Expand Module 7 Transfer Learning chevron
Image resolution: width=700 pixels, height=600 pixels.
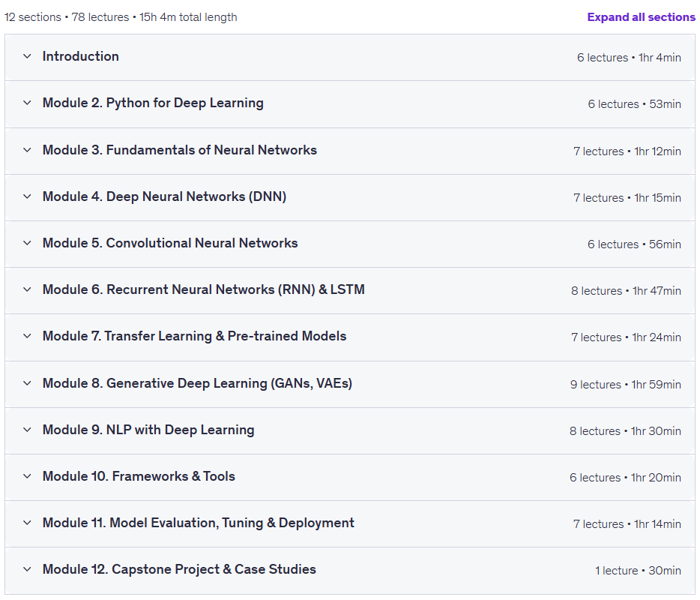tap(27, 336)
